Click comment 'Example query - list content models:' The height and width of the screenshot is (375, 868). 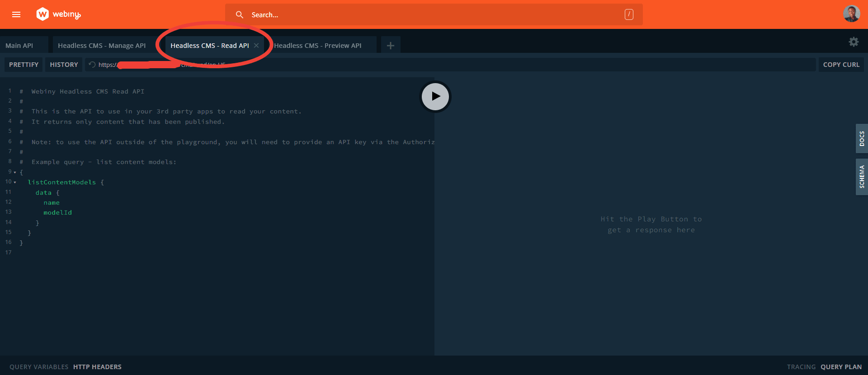pyautogui.click(x=104, y=162)
